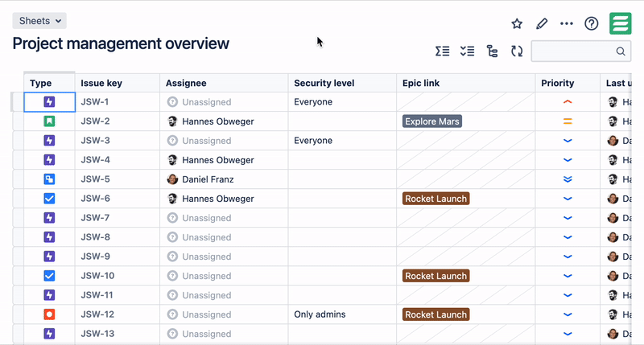Click the epic type icon for JSW-13

pos(49,334)
